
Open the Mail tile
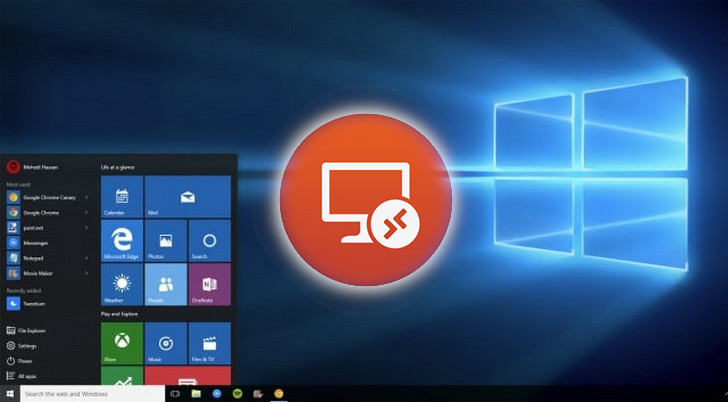click(x=188, y=196)
